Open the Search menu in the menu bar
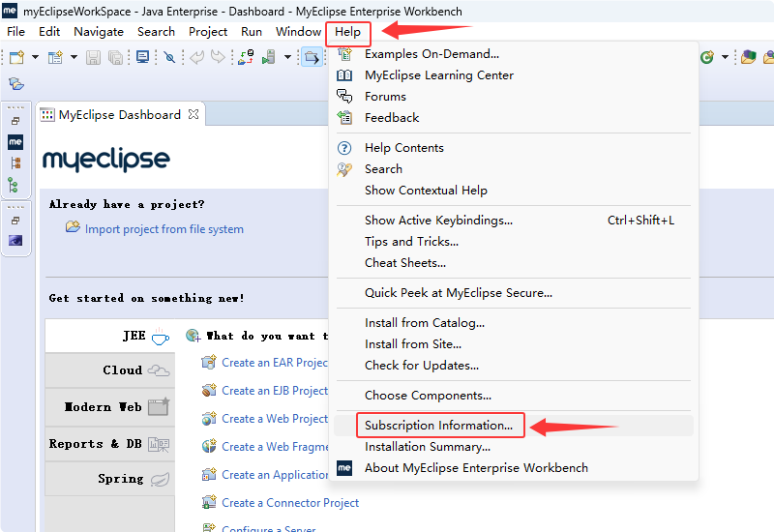 [156, 32]
